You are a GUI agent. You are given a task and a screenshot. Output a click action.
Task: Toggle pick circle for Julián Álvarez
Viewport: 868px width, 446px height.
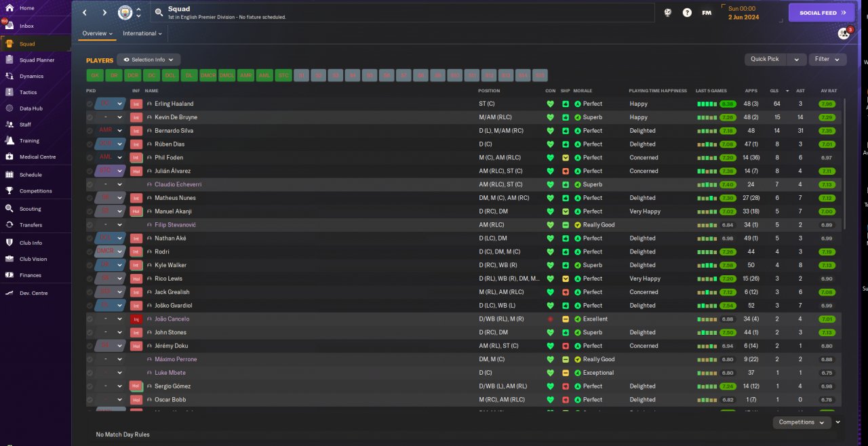coord(90,171)
